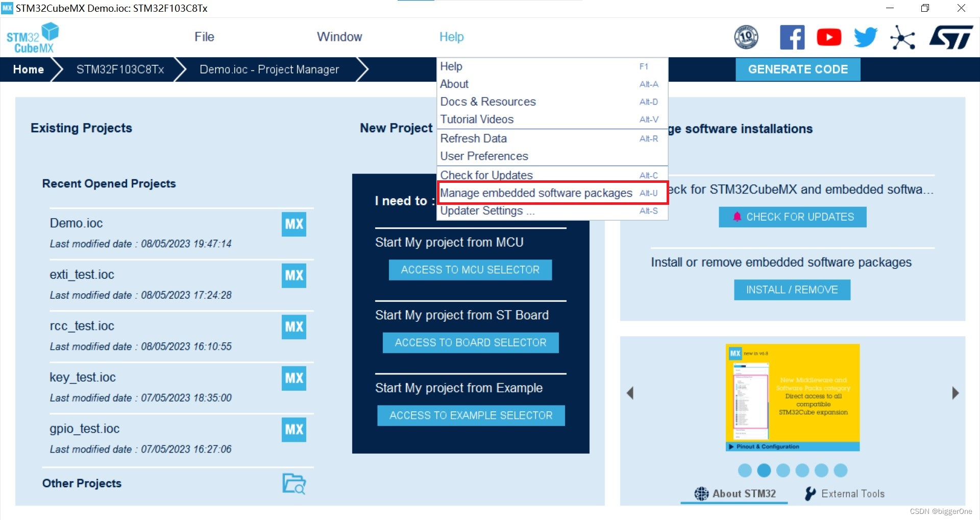Click ACCESS TO MCU SELECTOR button
Screen dimensions: 980x520
470,270
